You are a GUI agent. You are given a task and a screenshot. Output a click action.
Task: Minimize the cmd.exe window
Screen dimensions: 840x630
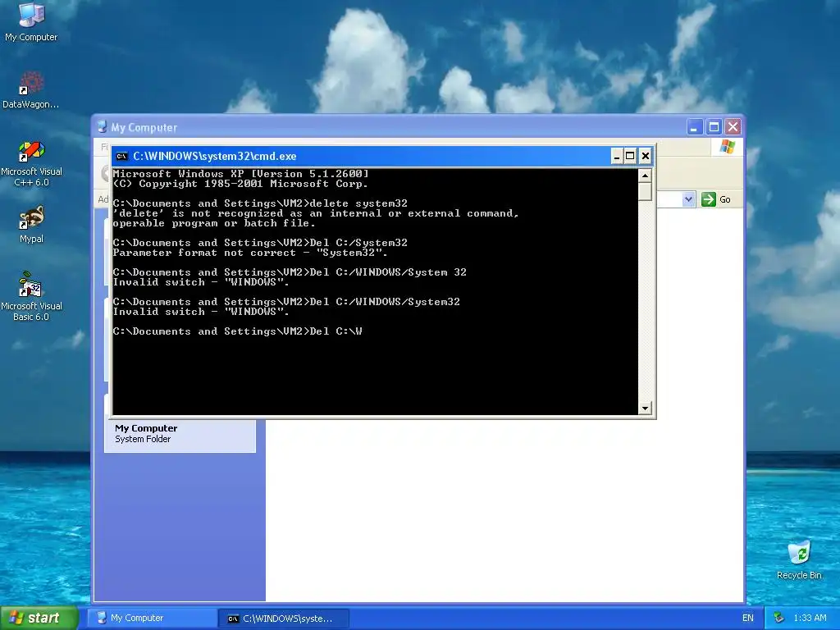pyautogui.click(x=617, y=157)
